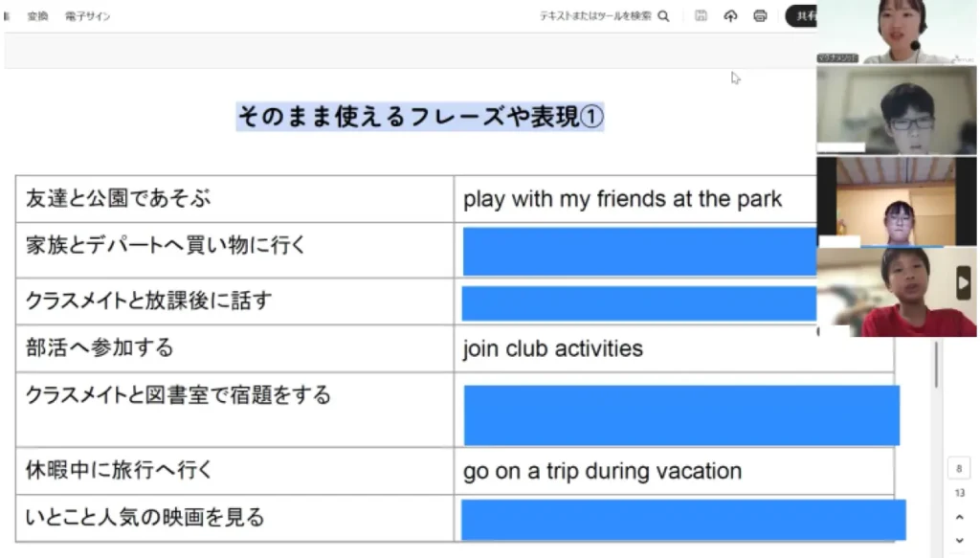Click the phrase join club activities
980x558 pixels.
point(552,348)
